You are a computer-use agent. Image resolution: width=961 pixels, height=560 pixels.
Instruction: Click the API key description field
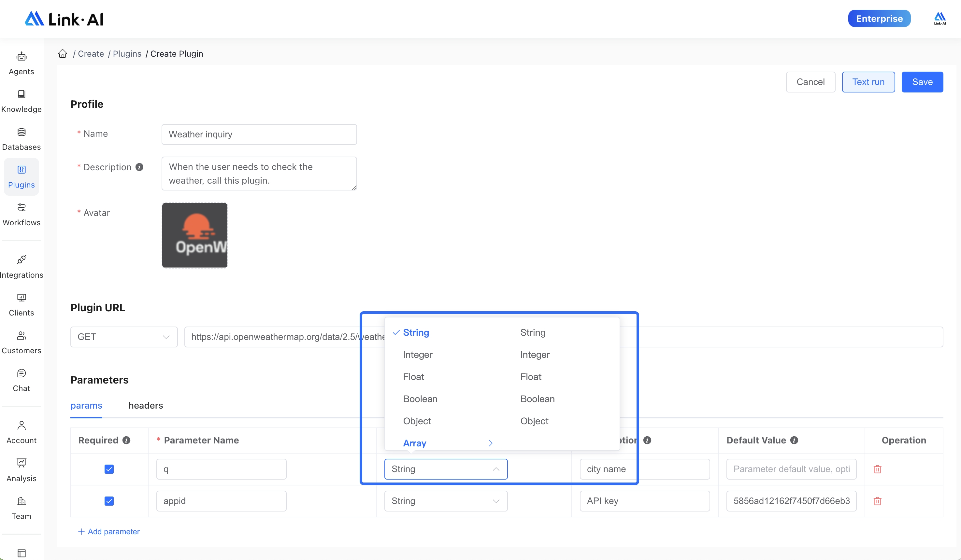pyautogui.click(x=644, y=501)
